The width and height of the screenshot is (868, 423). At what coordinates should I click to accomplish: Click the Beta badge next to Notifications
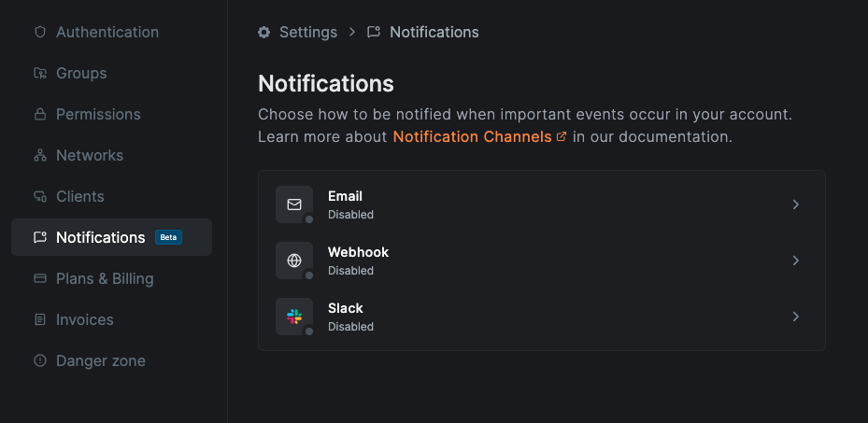tap(168, 237)
